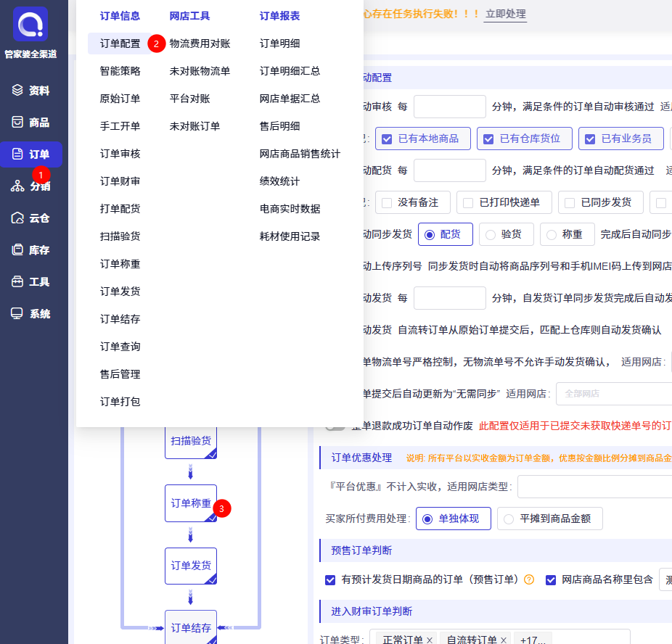Toggle 已有仓库货位 checkbox
Image resolution: width=672 pixels, height=644 pixels.
(x=525, y=139)
